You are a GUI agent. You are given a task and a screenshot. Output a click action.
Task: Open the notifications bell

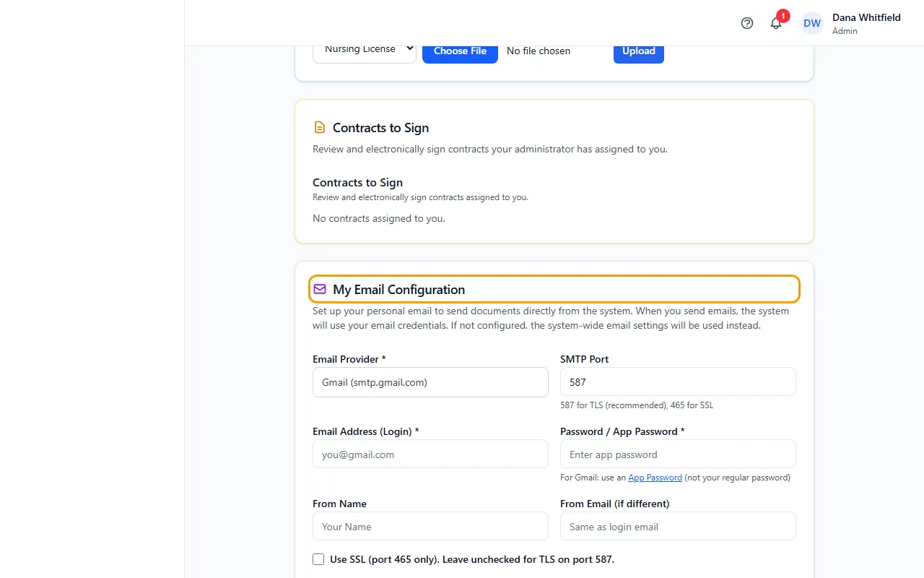click(x=776, y=23)
